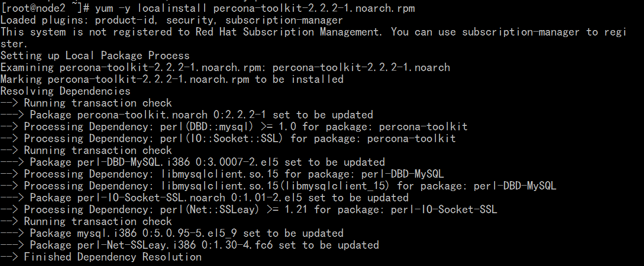Click the Loaded plugins line
The width and height of the screenshot is (644, 266).
172,20
